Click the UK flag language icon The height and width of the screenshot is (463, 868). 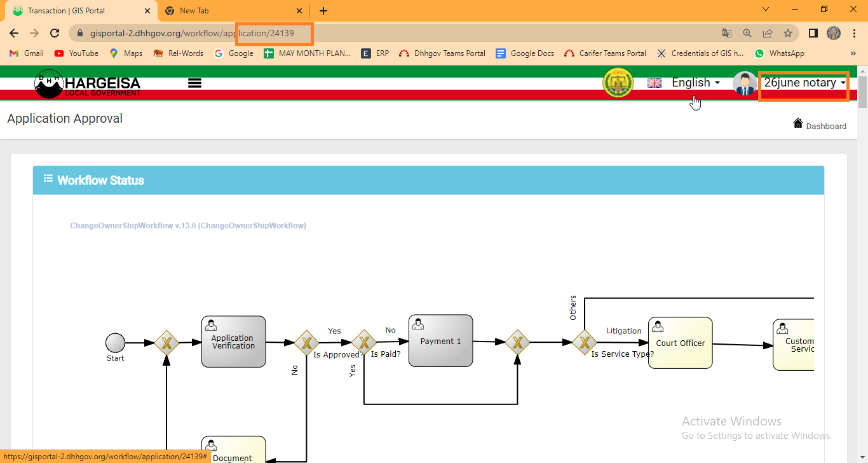click(x=654, y=83)
